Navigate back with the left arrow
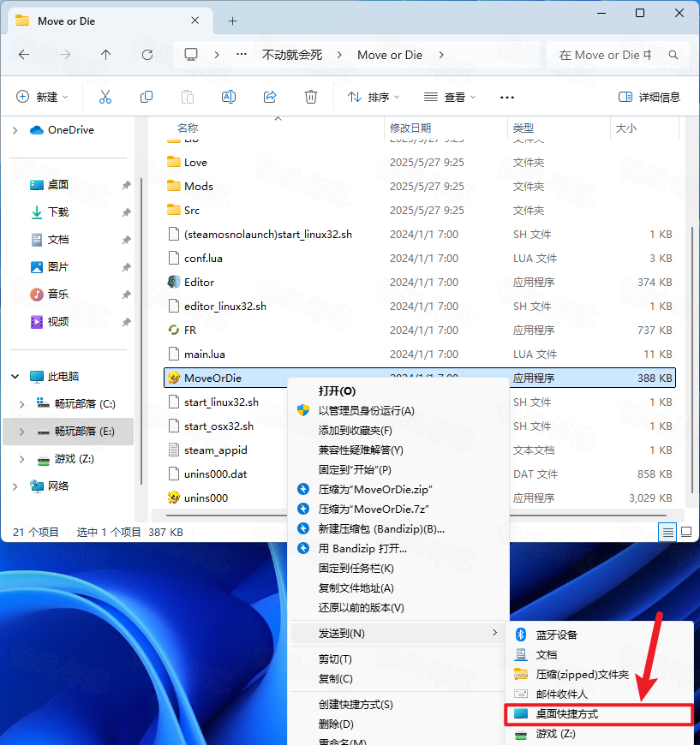This screenshot has width=700, height=745. 24,55
